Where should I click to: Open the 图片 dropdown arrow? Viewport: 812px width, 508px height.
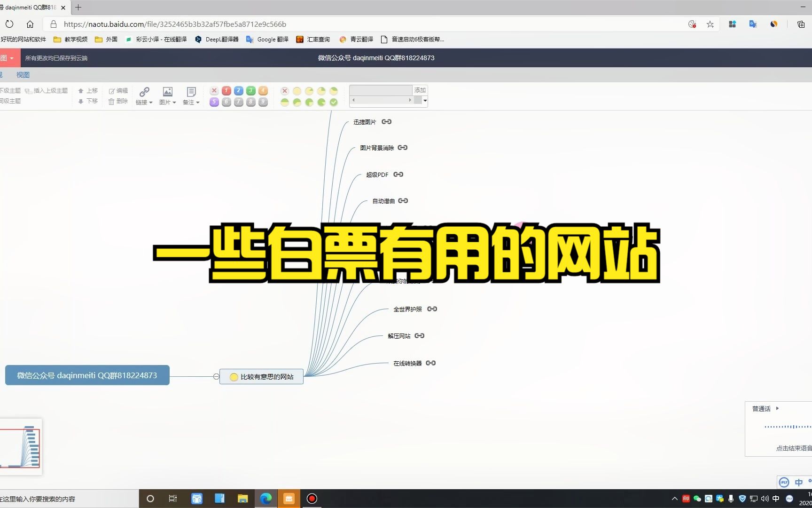174,103
